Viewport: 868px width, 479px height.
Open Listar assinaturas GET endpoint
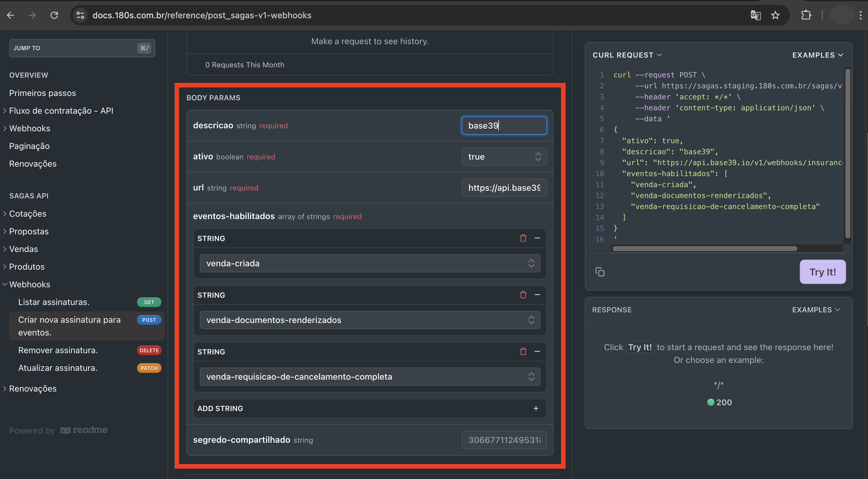[54, 302]
